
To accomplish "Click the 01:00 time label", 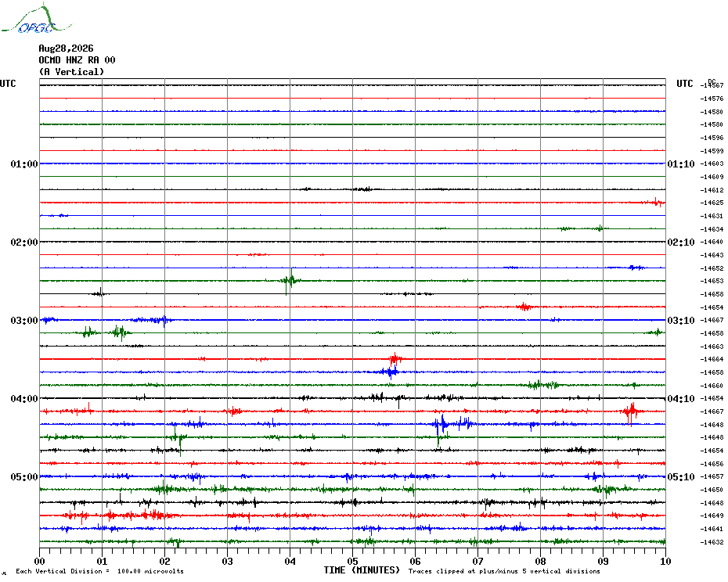I will 24,164.
